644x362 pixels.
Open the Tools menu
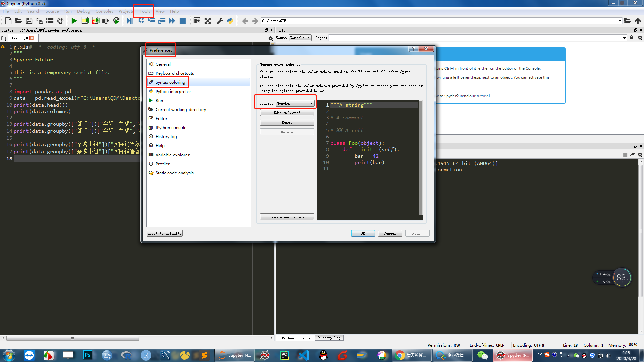coord(145,11)
